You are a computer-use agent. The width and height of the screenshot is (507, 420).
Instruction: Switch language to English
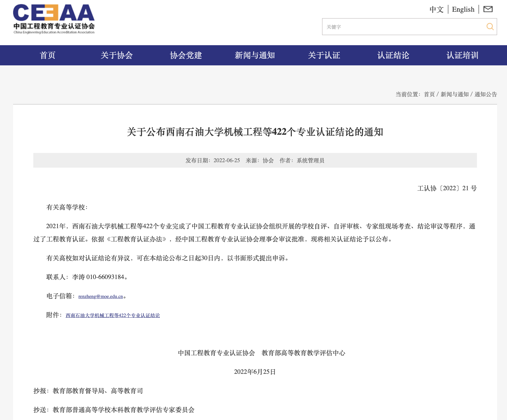pyautogui.click(x=463, y=9)
